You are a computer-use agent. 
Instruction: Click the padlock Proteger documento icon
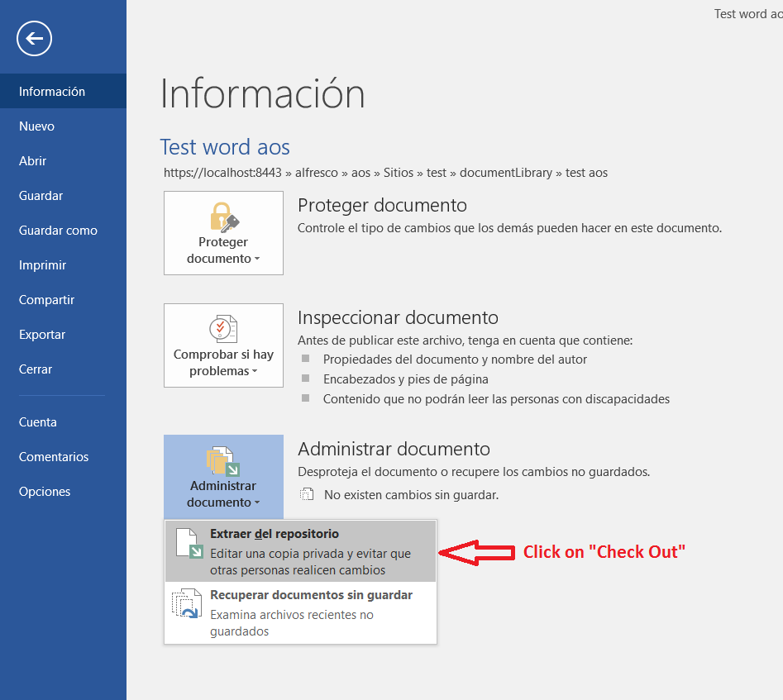pos(223,217)
